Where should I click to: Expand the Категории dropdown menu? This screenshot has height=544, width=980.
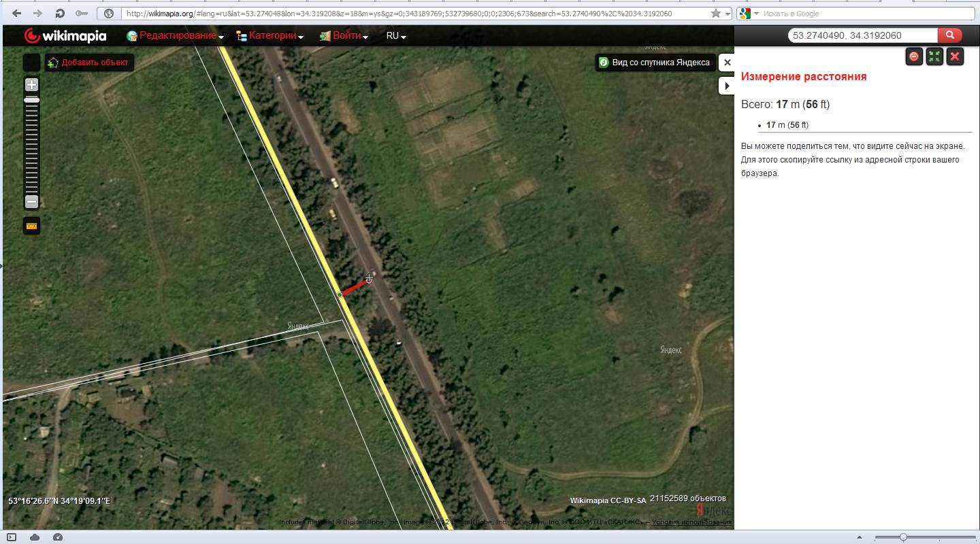point(270,36)
